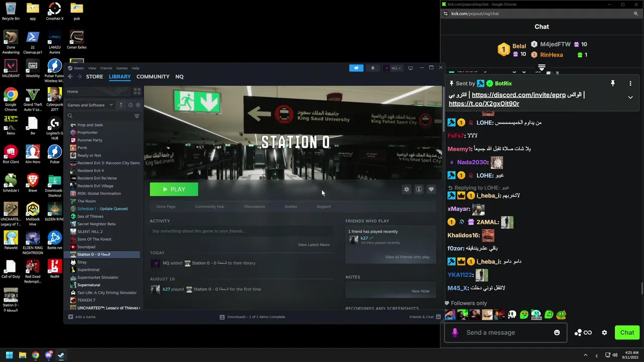Click the library sort up-arrow icon
The height and width of the screenshot is (362, 644).
coord(121,105)
